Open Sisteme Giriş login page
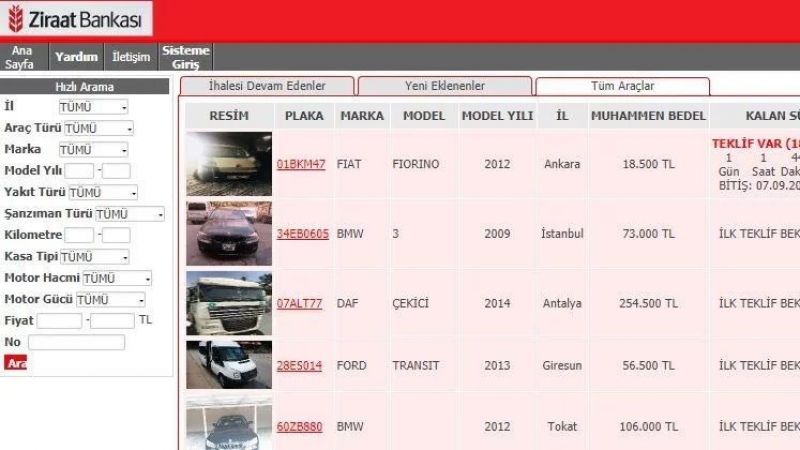This screenshot has height=450, width=800. coord(186,57)
